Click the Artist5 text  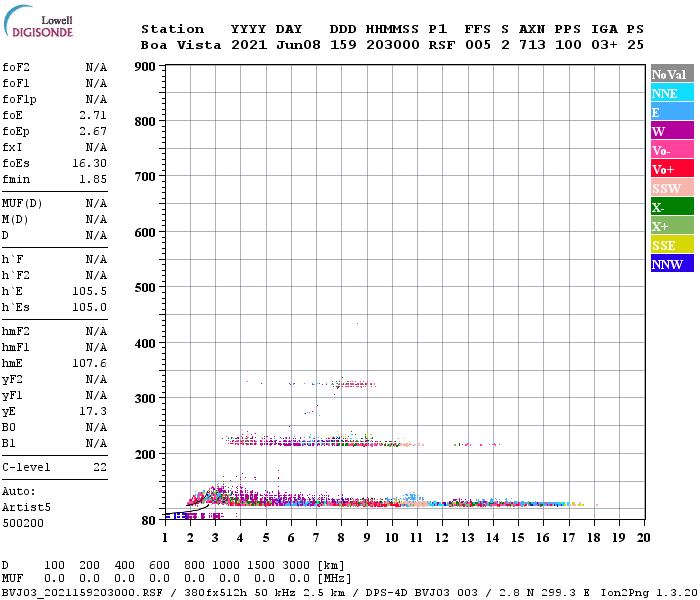click(26, 508)
